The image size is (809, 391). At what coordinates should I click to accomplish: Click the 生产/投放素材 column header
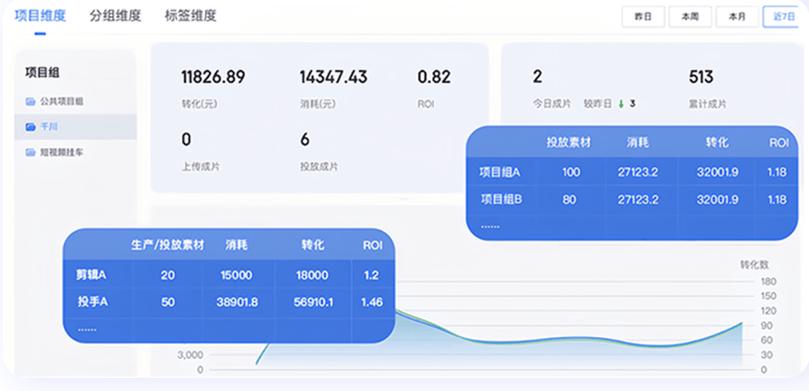(168, 246)
